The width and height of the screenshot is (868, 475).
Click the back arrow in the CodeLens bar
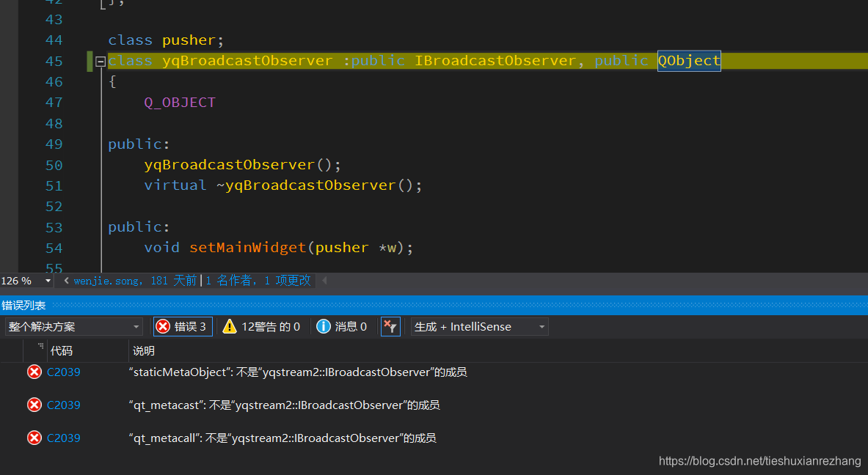65,280
